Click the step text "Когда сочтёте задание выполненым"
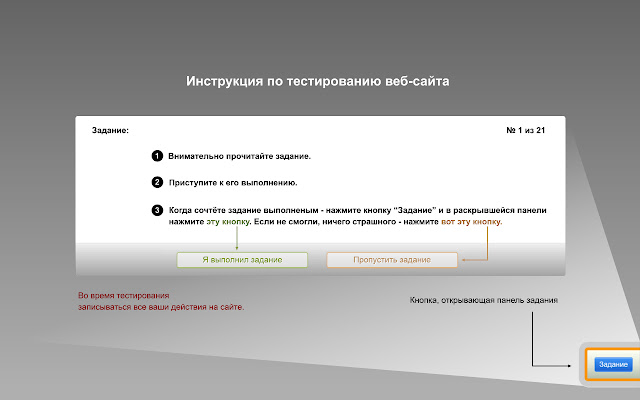Screen dimensions: 640x400 click(243, 210)
